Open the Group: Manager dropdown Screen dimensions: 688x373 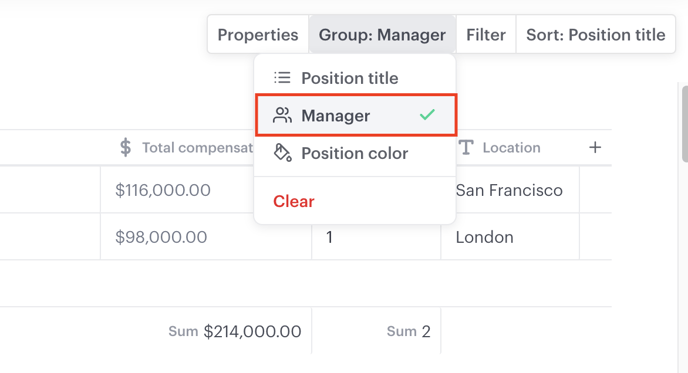pyautogui.click(x=382, y=35)
